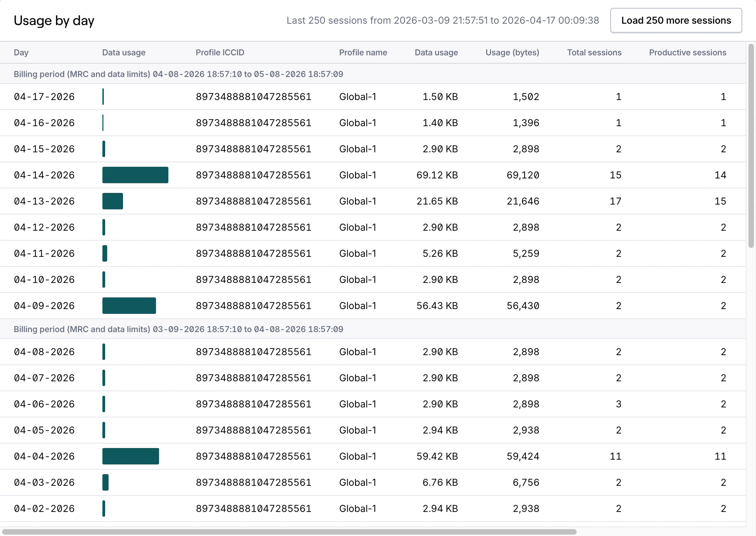Click billing period 04-08-2026 to 05-08-2026 header

click(178, 74)
